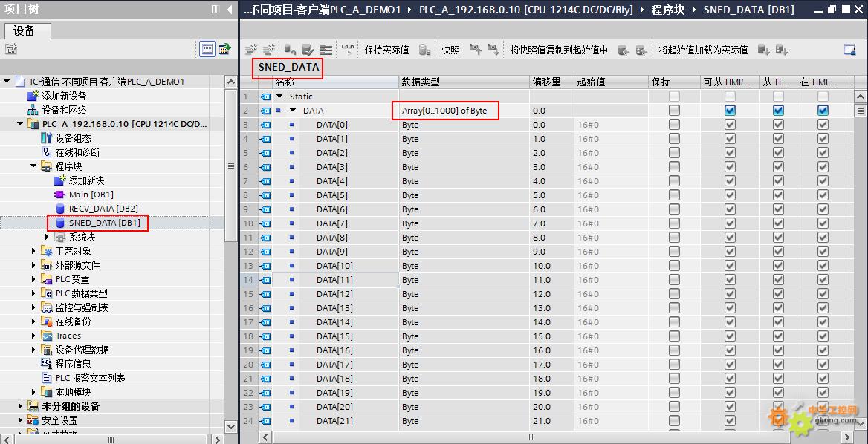868x444 pixels.
Task: Expand the PLC 变量 folder
Action: click(33, 279)
